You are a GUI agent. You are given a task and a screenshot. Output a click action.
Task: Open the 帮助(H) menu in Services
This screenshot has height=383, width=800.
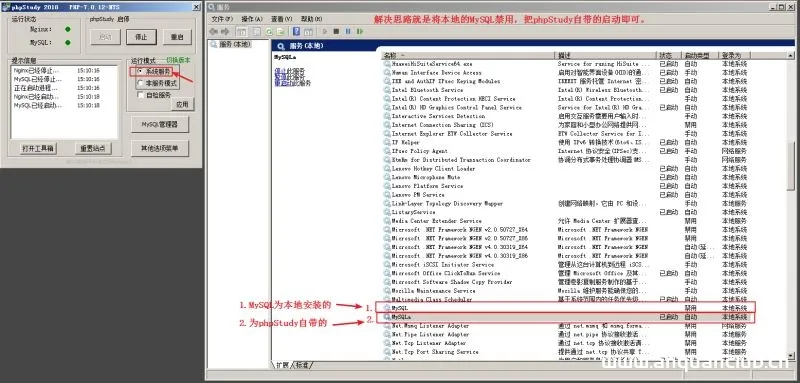[311, 19]
